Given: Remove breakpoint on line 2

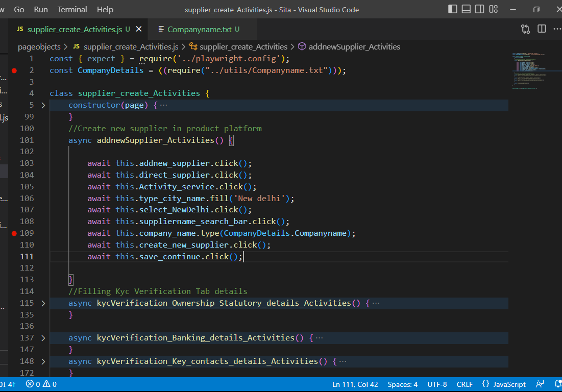Looking at the screenshot, I should pos(14,70).
